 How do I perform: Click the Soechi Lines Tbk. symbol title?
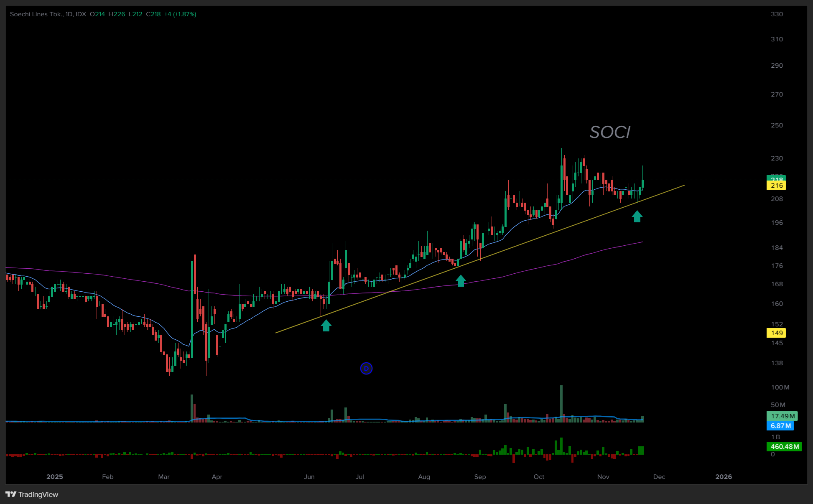(37, 14)
